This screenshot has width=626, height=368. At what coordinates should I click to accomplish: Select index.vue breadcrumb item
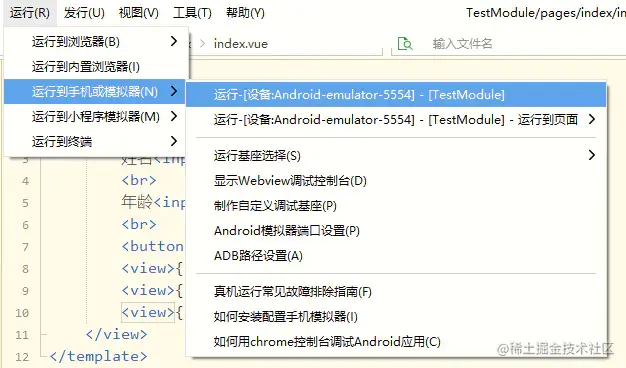tap(241, 44)
